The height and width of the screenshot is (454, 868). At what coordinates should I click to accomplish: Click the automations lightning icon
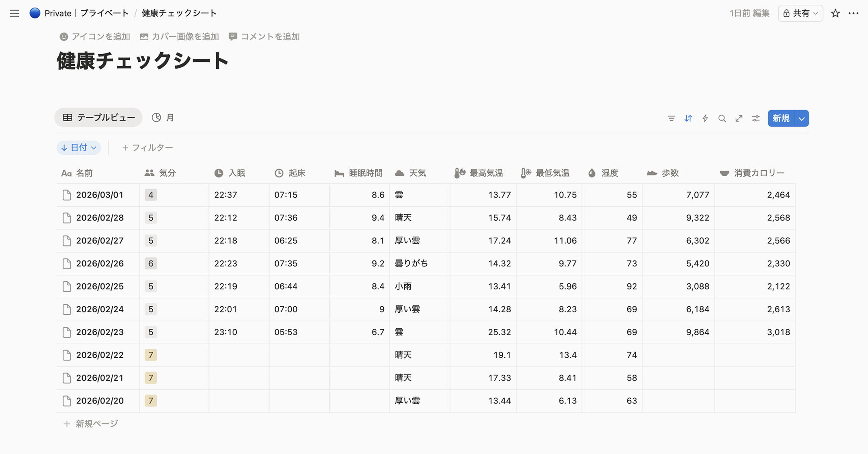[705, 118]
